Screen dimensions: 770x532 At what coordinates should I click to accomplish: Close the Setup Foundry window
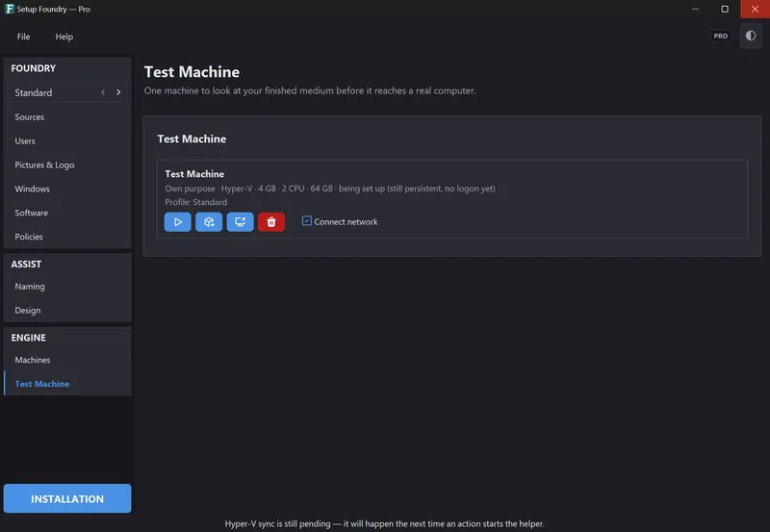pyautogui.click(x=755, y=9)
